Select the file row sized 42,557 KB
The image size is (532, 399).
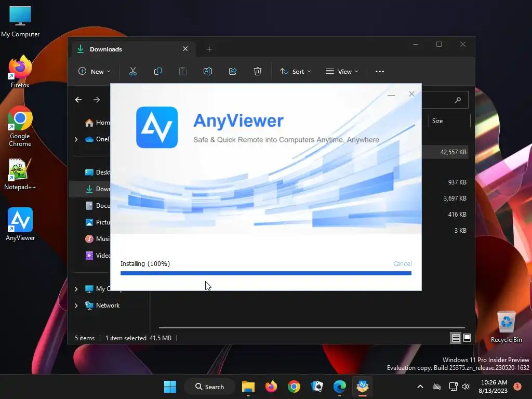tap(445, 152)
